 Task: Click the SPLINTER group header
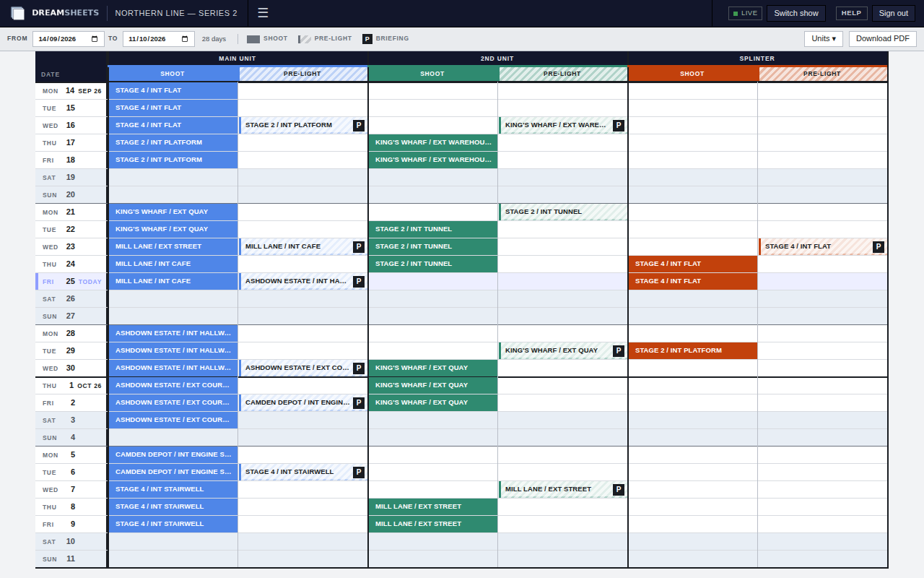point(757,59)
